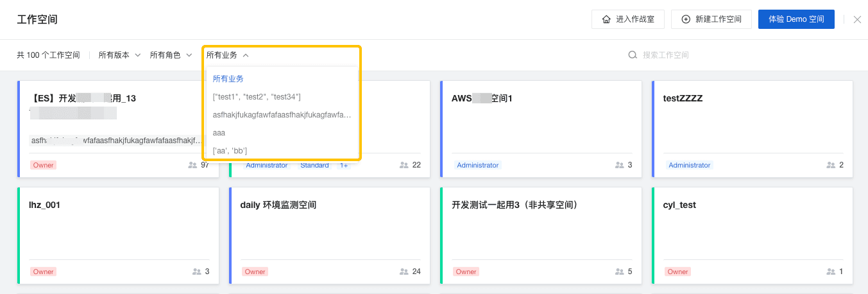Viewport: 868px width, 294px height.
Task: Click Owner tag on 【ES】 card
Action: tap(44, 165)
